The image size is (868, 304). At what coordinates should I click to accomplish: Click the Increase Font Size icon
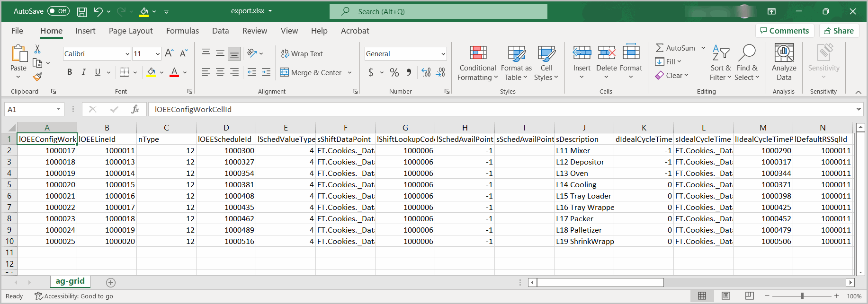[169, 53]
